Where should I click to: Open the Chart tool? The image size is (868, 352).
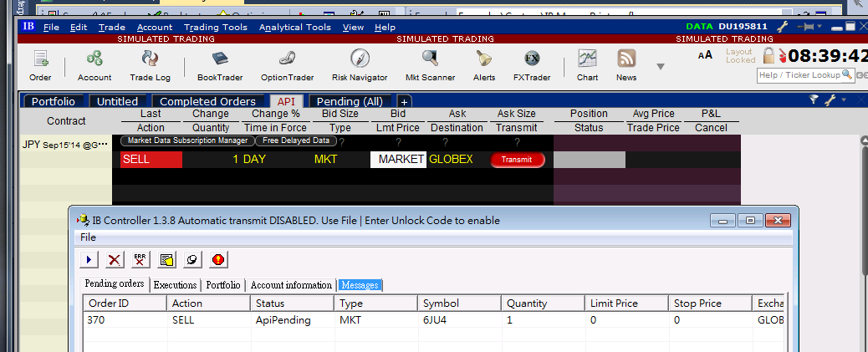tap(587, 65)
